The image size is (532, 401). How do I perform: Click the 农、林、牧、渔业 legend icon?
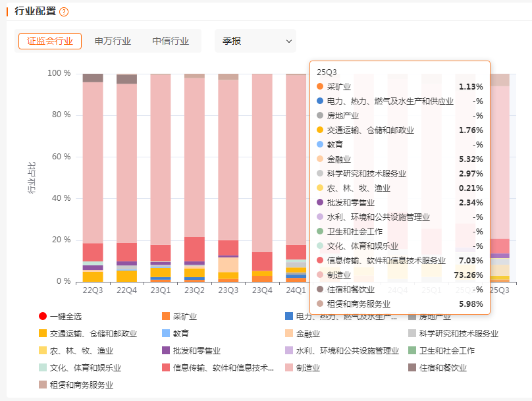(43, 351)
